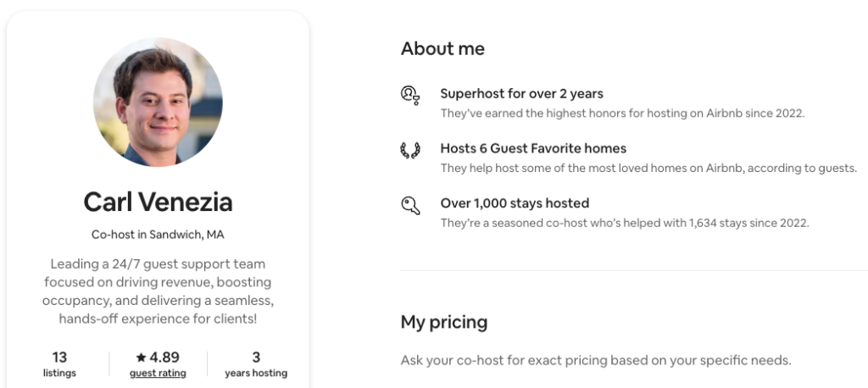This screenshot has height=388, width=868.
Task: Open Carl Venezia's profile photo
Action: (158, 103)
